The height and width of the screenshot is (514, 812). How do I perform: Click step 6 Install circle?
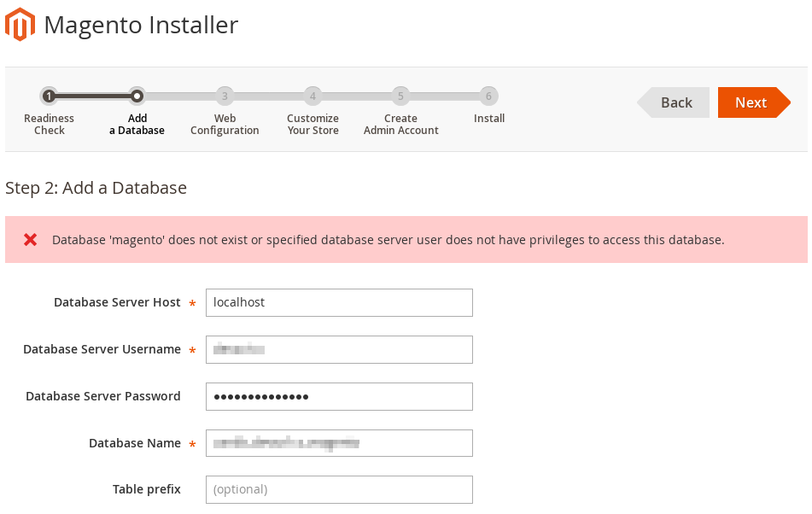pos(489,96)
